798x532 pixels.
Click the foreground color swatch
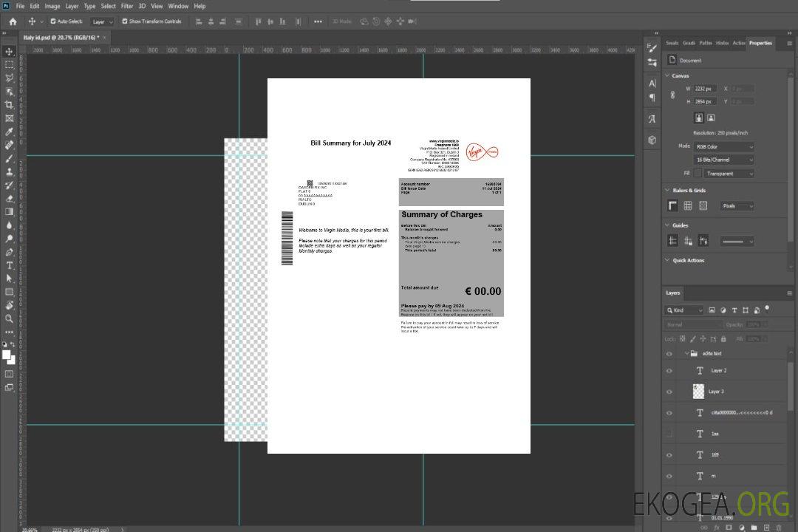tap(7, 355)
